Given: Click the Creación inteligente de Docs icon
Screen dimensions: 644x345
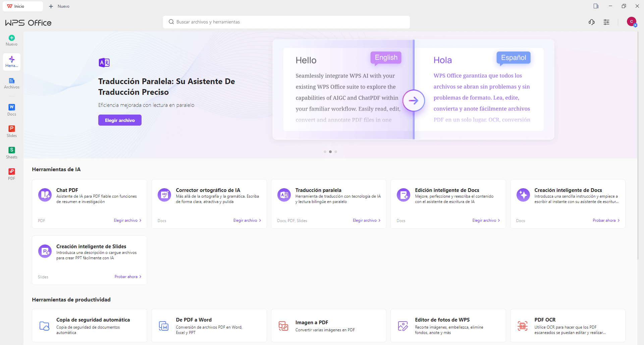Looking at the screenshot, I should pyautogui.click(x=523, y=195).
